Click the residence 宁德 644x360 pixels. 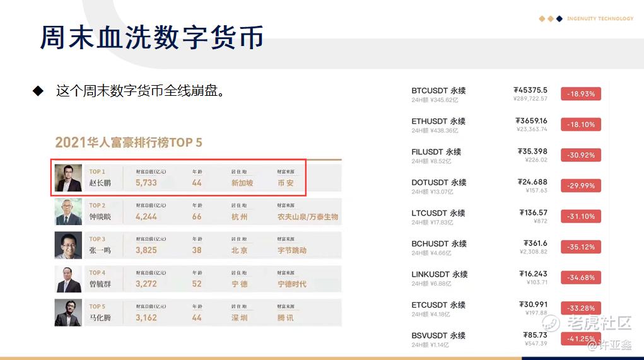[240, 284]
